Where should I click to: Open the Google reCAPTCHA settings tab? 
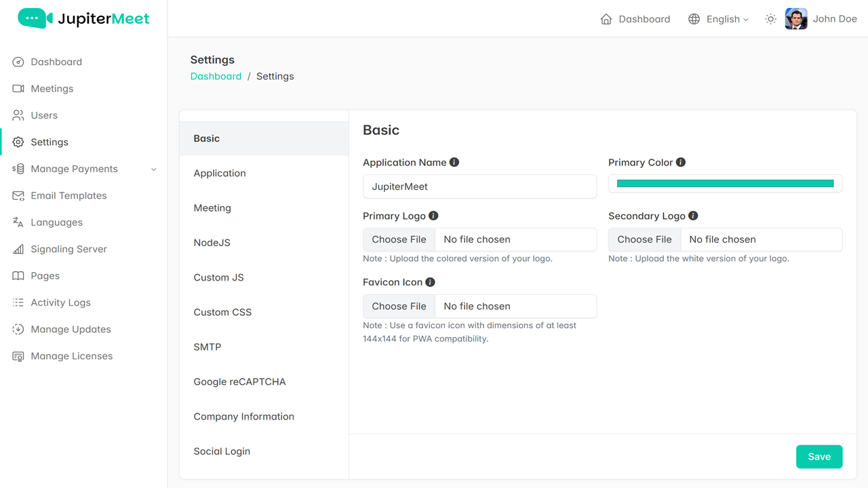pyautogui.click(x=239, y=382)
